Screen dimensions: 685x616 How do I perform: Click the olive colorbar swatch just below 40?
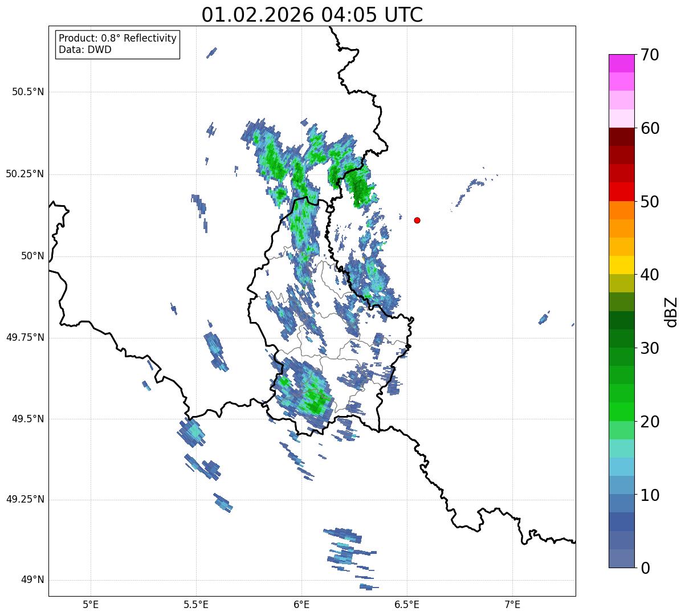(x=621, y=283)
